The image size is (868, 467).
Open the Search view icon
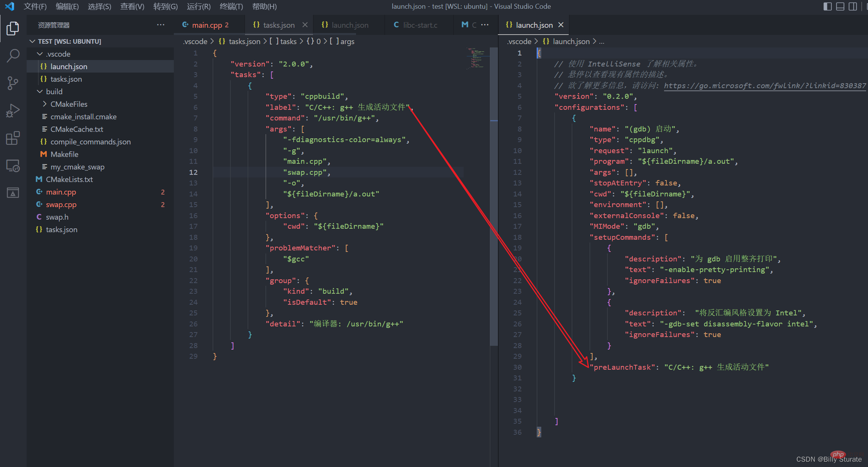(13, 56)
